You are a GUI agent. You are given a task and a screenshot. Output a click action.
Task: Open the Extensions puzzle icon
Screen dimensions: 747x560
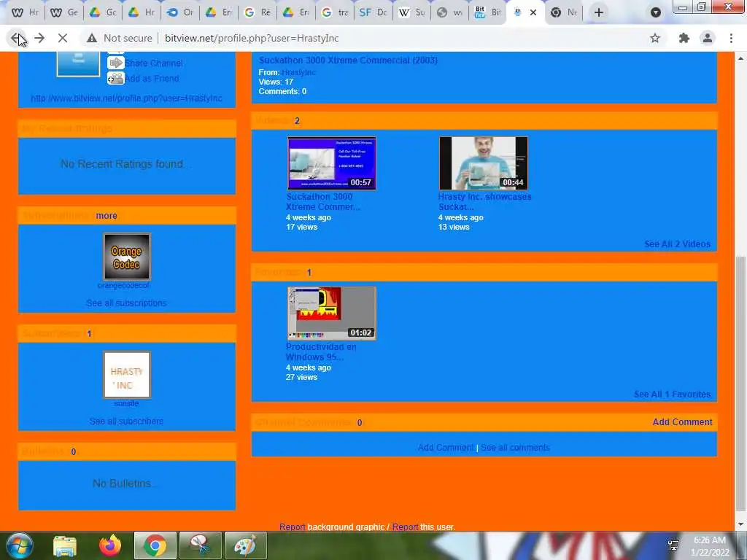[x=684, y=38]
